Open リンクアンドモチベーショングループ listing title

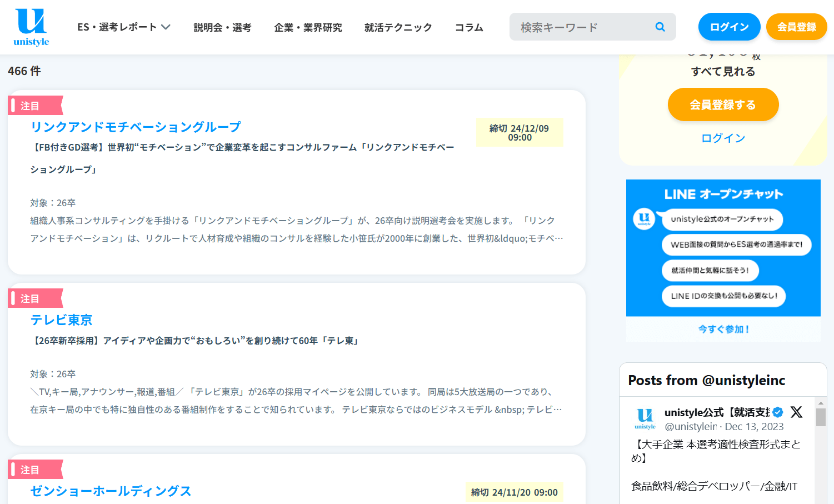tap(136, 127)
